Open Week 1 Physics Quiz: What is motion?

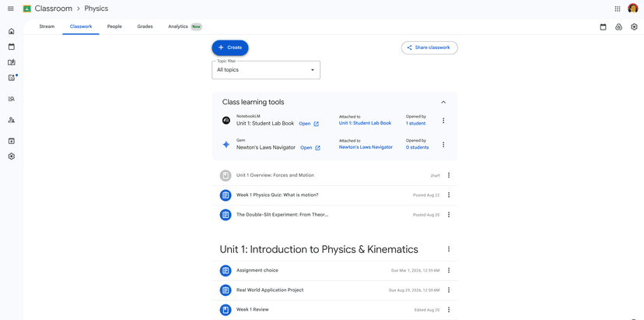(334, 195)
